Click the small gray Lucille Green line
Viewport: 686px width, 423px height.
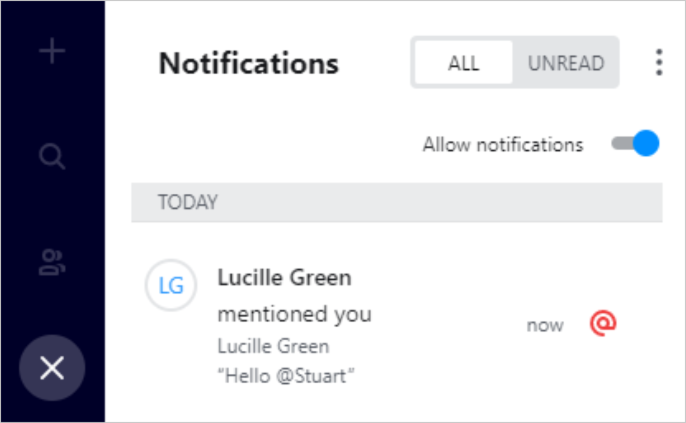(273, 347)
